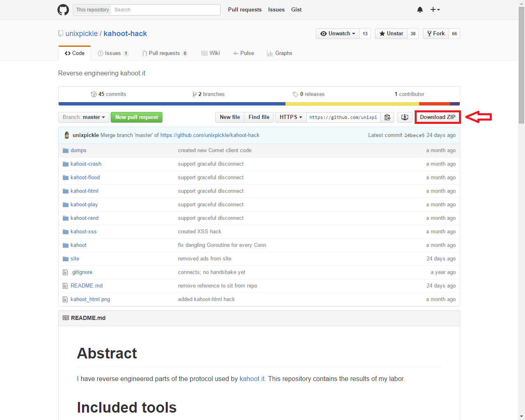This screenshot has height=420, width=525.
Task: Open the 13 watchers count
Action: (365, 34)
